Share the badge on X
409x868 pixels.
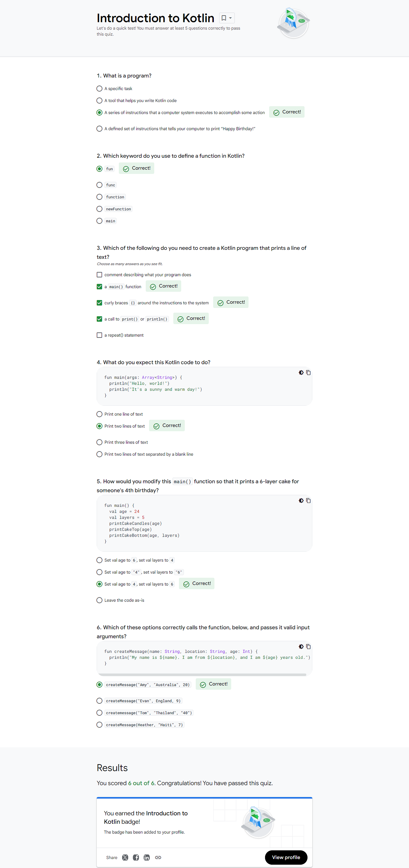click(125, 857)
